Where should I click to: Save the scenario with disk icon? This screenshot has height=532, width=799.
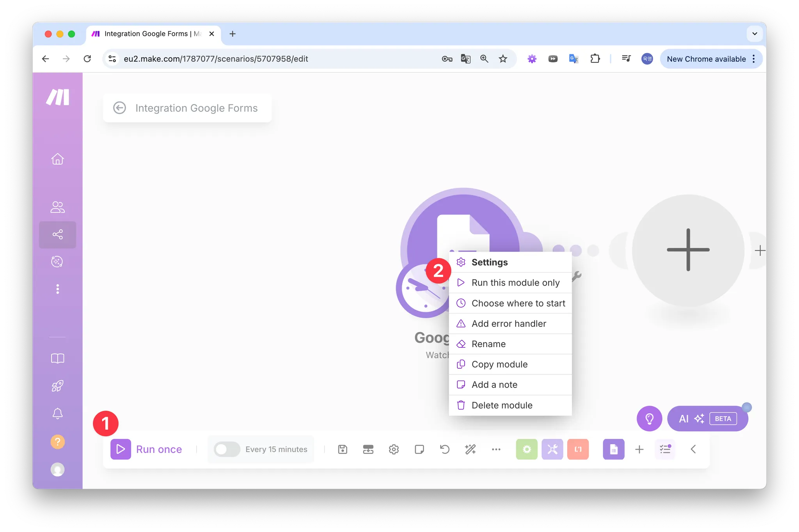(343, 449)
